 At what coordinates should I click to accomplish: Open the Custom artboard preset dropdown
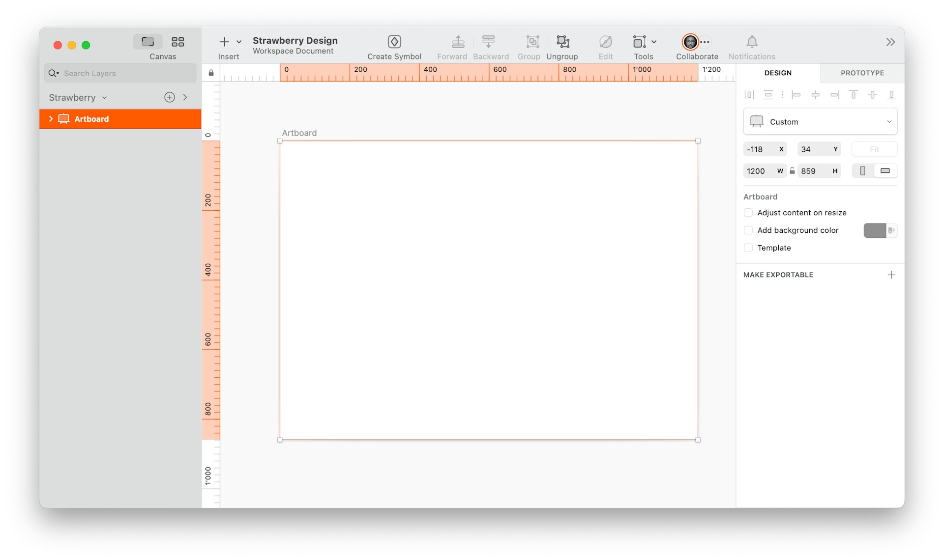[820, 122]
